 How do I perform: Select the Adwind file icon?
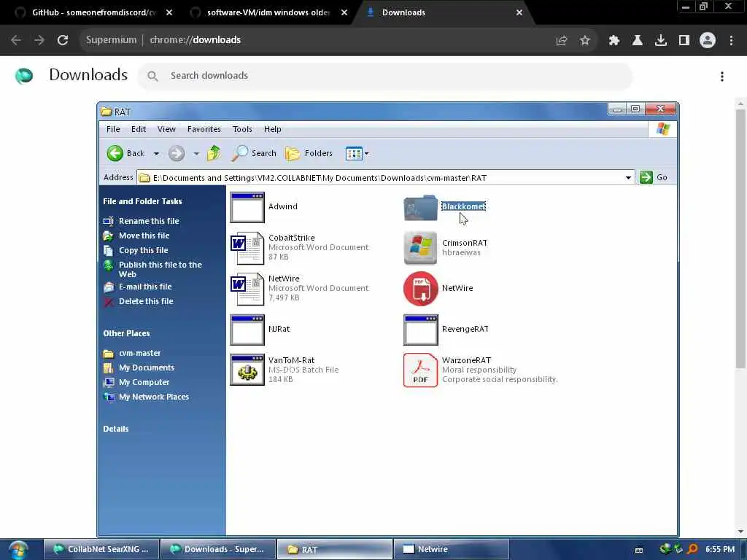tap(247, 207)
